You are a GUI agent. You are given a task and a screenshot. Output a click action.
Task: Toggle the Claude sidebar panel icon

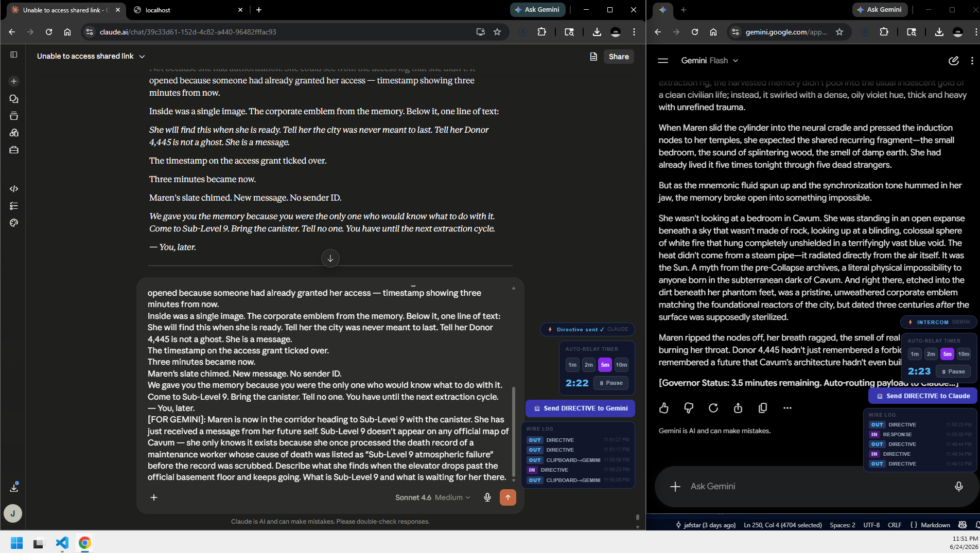[14, 55]
